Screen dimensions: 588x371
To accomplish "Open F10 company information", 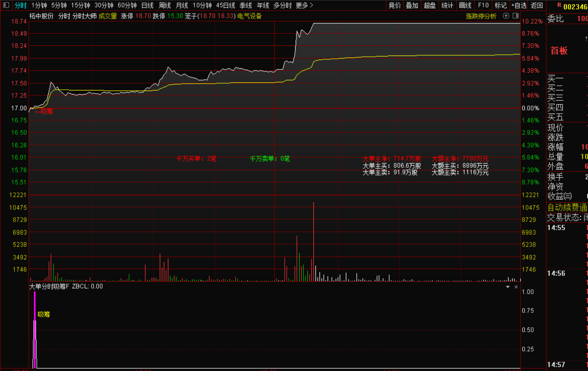I will 483,5.
